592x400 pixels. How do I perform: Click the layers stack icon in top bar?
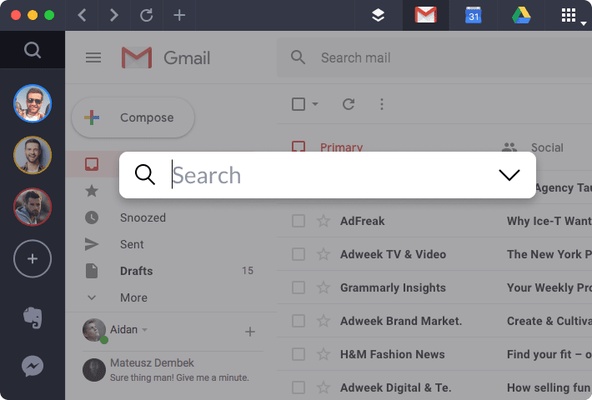point(378,15)
